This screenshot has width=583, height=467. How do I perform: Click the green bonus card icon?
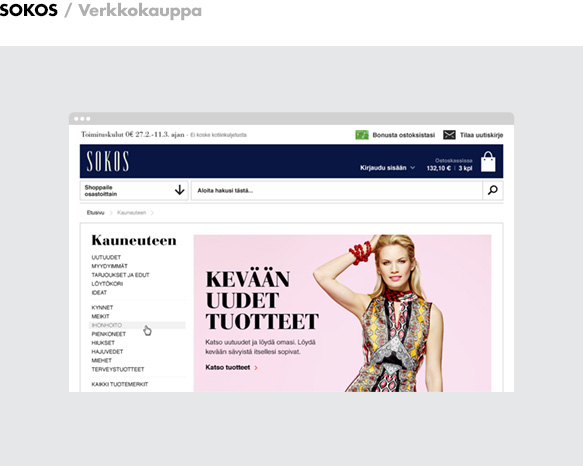click(x=362, y=135)
